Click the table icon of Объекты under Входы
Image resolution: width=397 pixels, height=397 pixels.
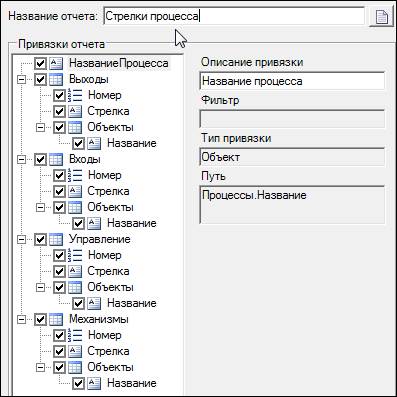(x=75, y=207)
